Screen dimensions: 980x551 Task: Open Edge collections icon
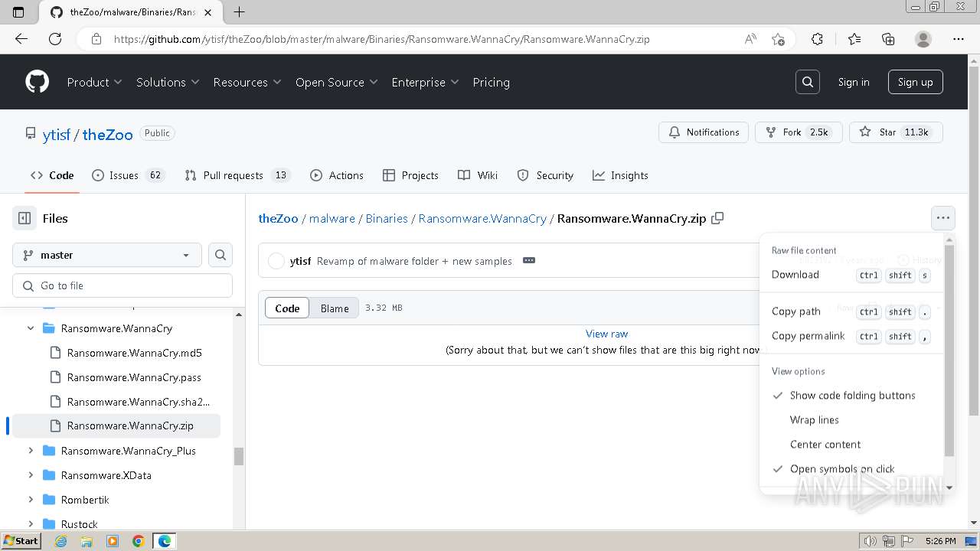pos(888,39)
